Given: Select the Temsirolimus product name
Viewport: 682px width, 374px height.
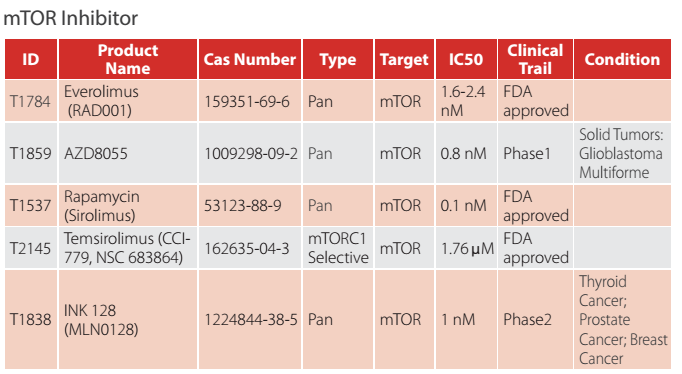Looking at the screenshot, I should click(x=127, y=248).
